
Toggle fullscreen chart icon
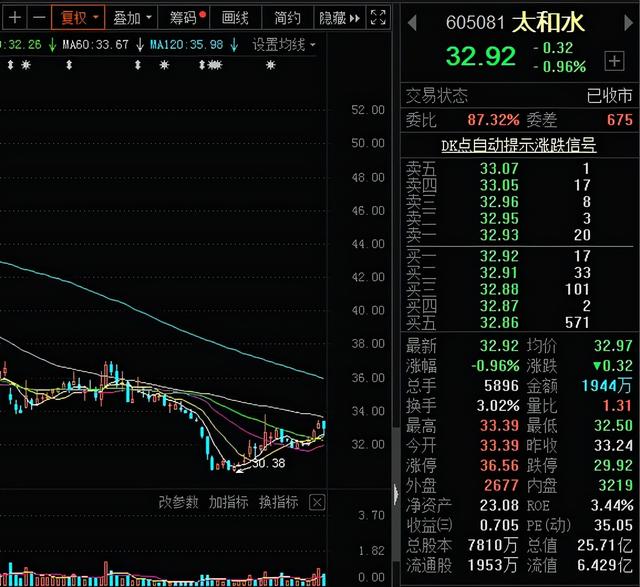378,18
